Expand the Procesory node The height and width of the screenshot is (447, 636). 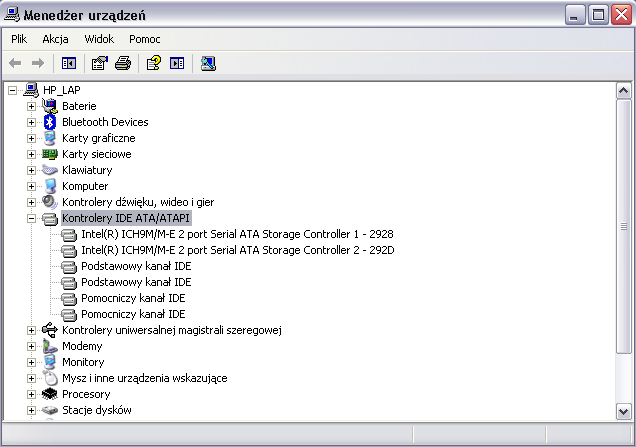point(31,394)
